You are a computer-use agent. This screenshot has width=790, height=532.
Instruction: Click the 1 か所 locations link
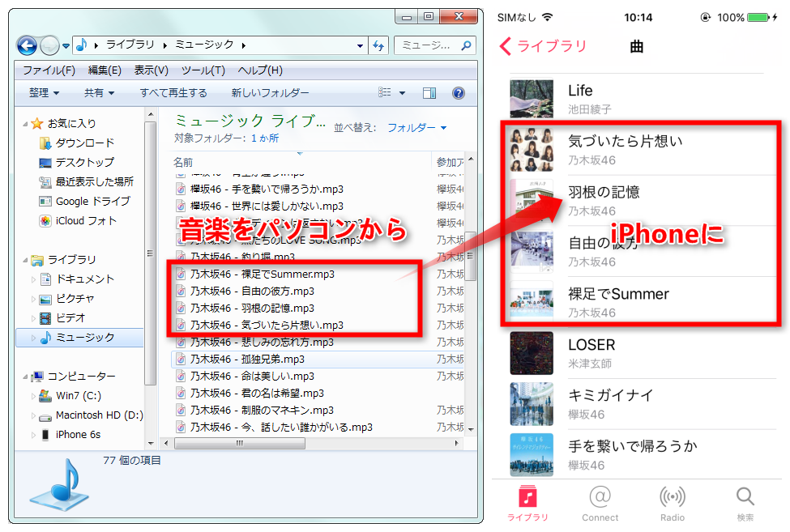coord(265,138)
